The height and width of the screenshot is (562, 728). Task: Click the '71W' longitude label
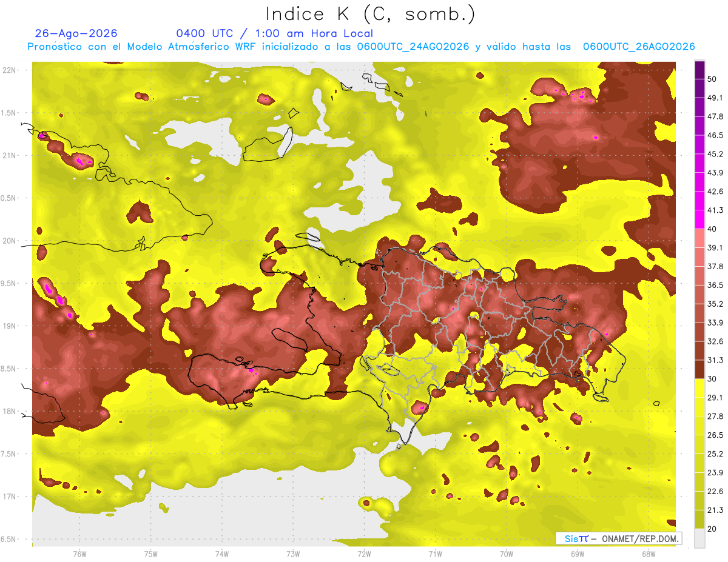(435, 554)
